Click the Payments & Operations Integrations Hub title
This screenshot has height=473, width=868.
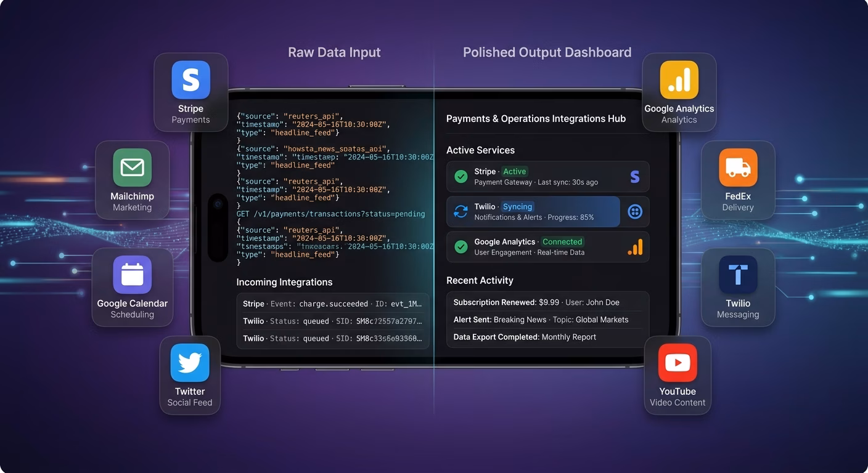(x=536, y=119)
